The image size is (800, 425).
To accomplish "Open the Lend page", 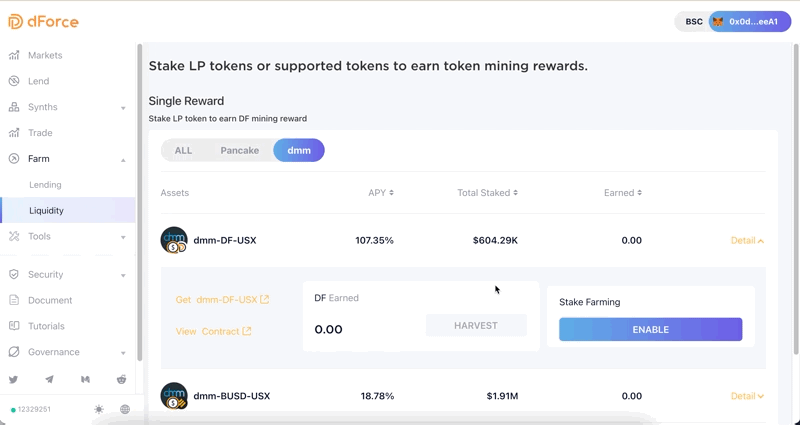I will (x=38, y=81).
